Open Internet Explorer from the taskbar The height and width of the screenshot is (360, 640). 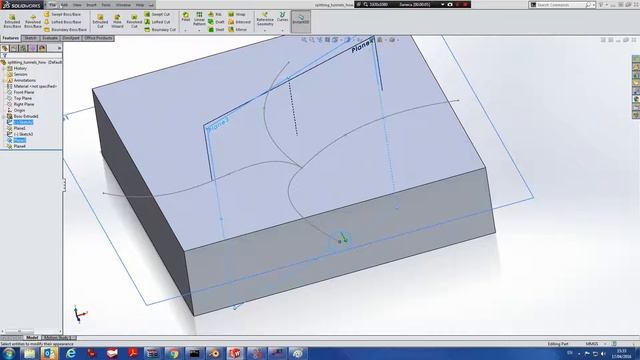click(71, 353)
